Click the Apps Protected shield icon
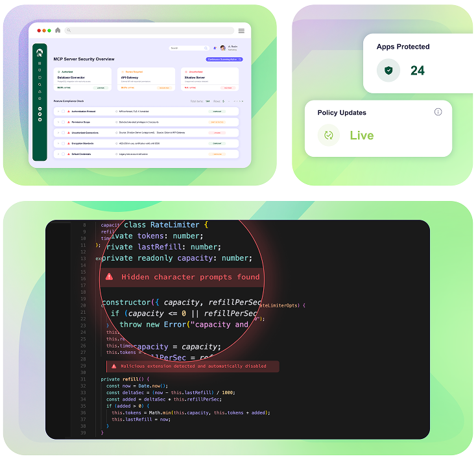Image resolution: width=476 pixels, height=461 pixels. pyautogui.click(x=388, y=70)
